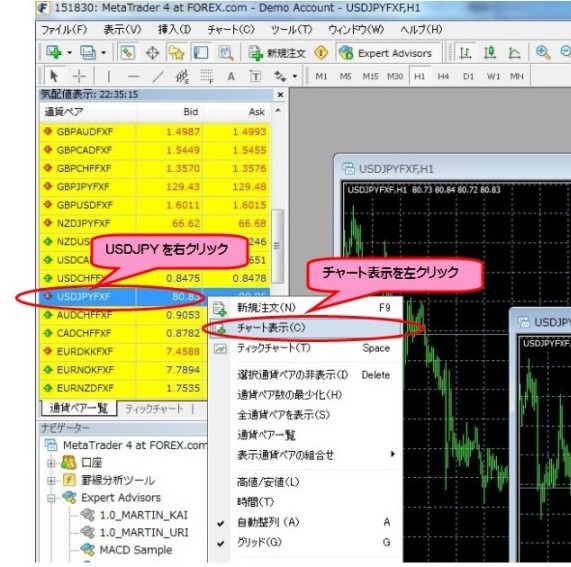Click the profiles toolbar icon

(88, 53)
